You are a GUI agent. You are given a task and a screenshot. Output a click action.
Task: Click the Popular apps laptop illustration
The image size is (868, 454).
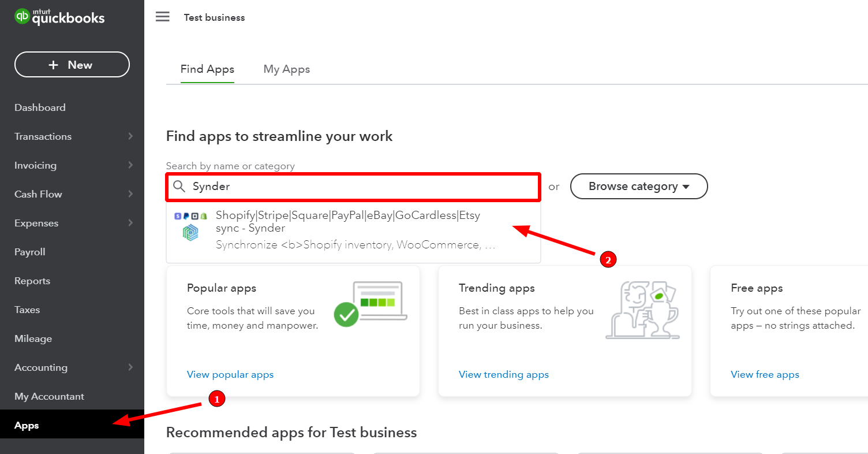coord(371,304)
